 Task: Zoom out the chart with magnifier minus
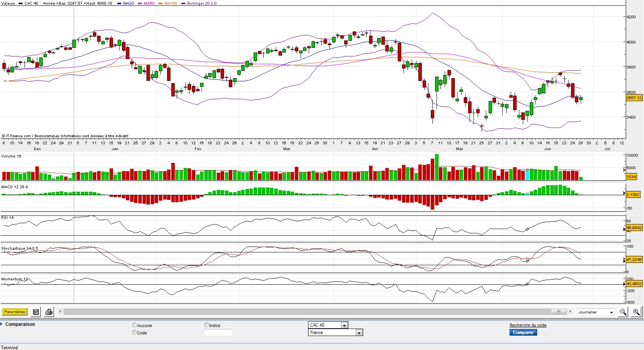pyautogui.click(x=623, y=312)
